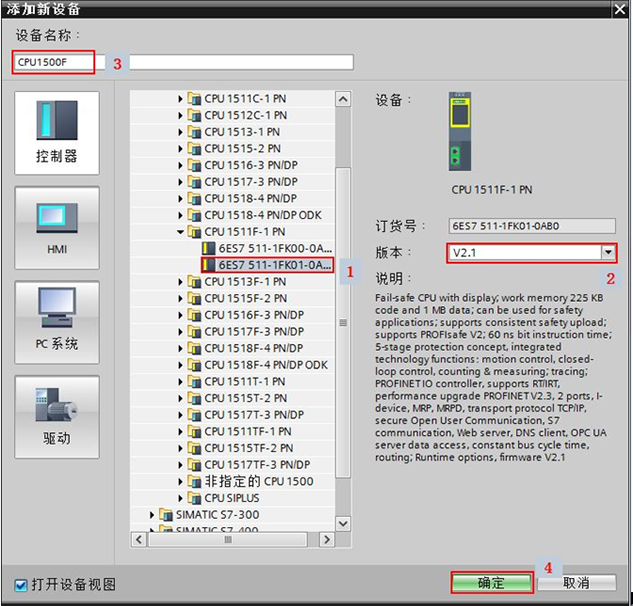Click the CPU 1517F-3 PN/DP folder icon
This screenshot has width=633, height=606.
194,332
